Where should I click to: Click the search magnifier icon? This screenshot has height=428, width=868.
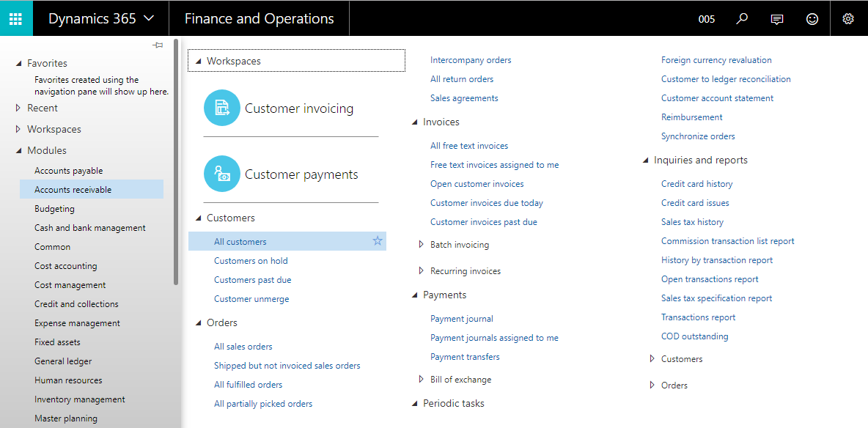point(742,19)
